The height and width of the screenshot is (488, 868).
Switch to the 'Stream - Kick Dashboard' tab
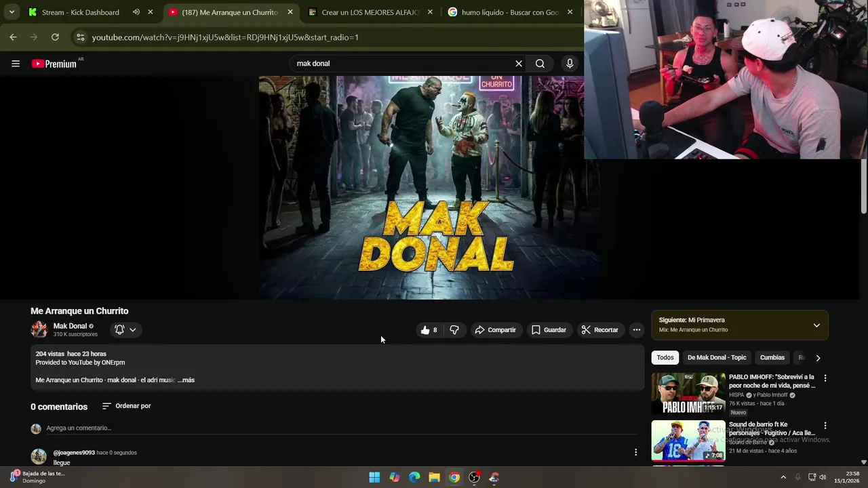click(x=80, y=12)
